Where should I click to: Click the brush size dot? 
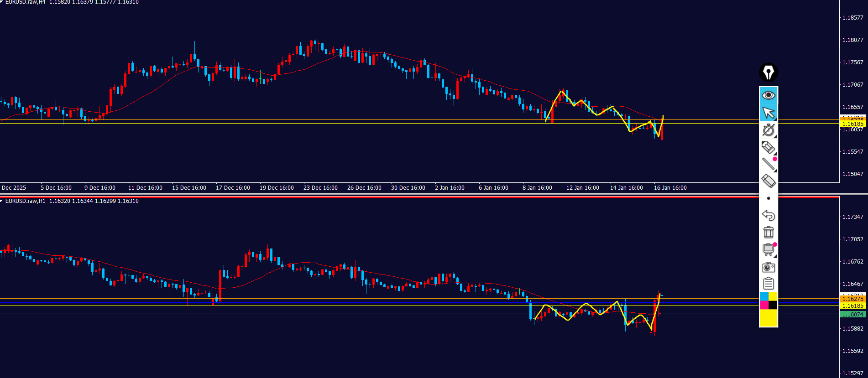pyautogui.click(x=769, y=198)
